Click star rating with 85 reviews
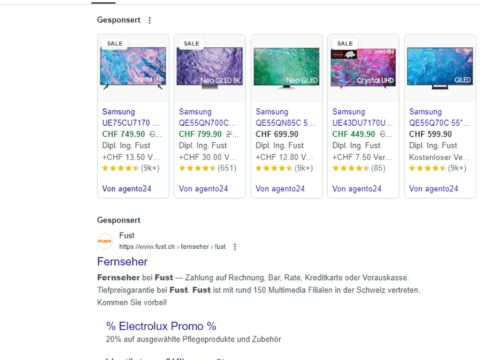The width and height of the screenshot is (480, 360). click(359, 168)
